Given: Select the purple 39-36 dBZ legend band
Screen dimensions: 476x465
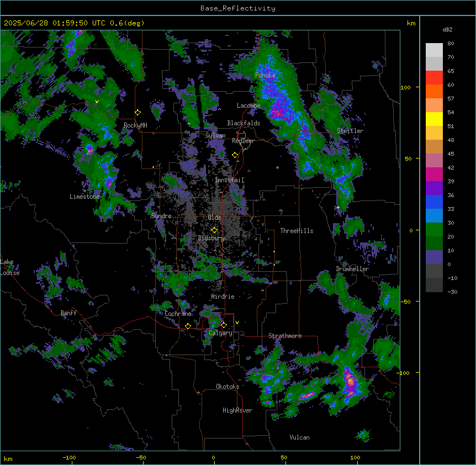Looking at the screenshot, I should click(434, 188).
